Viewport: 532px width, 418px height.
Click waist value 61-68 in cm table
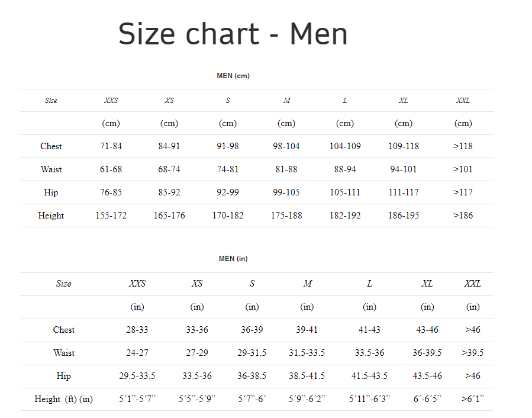111,169
